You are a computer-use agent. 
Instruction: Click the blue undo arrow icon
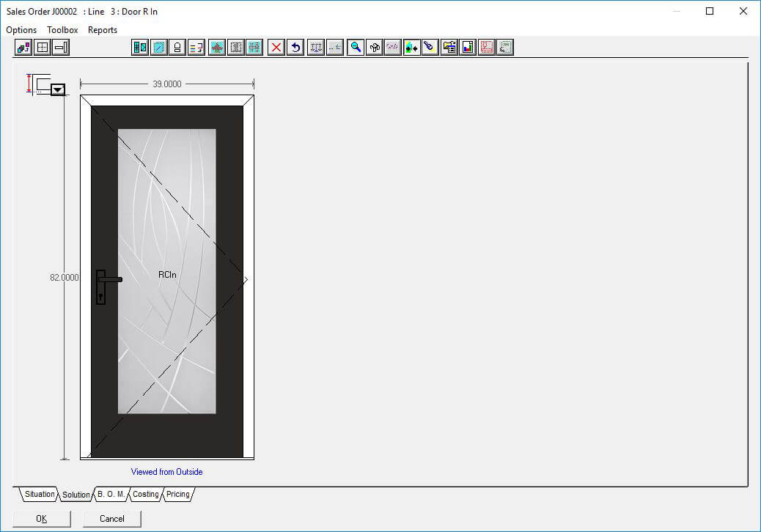coord(295,48)
